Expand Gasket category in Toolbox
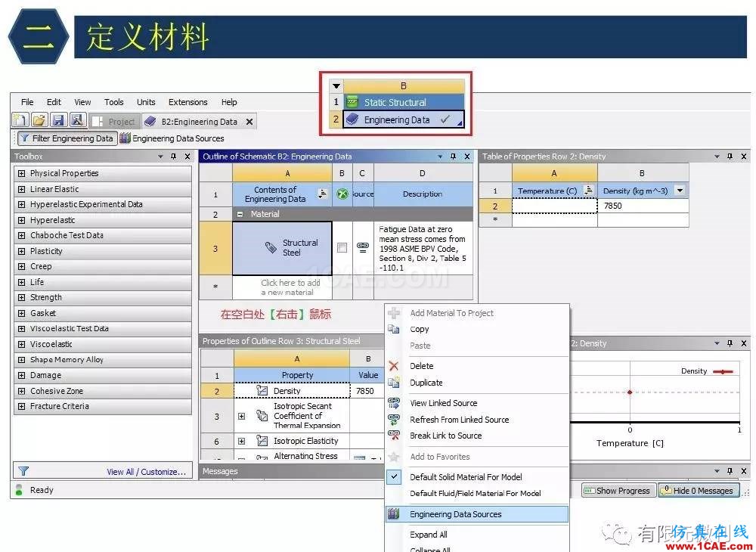Viewport: 756px width, 552px height. (22, 313)
